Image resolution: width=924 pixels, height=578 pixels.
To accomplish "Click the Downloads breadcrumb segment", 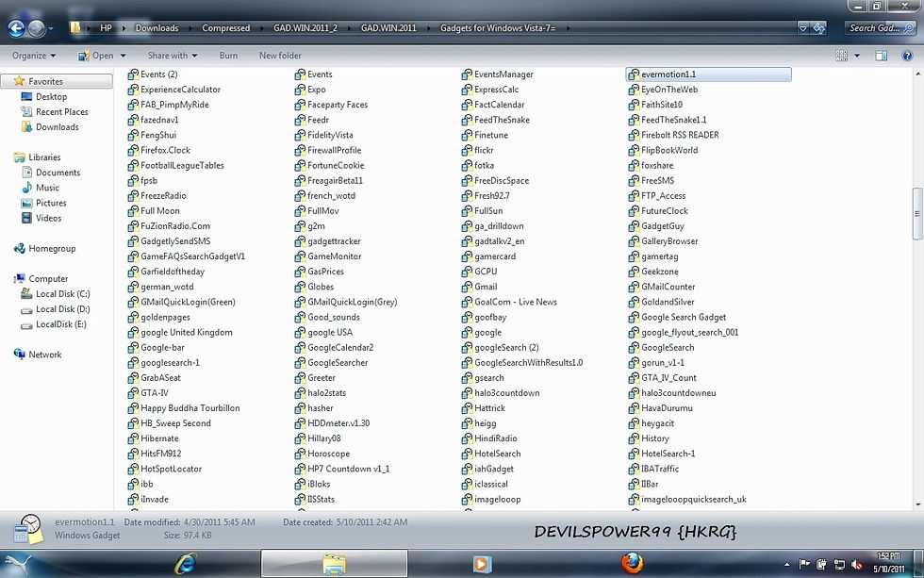I will pyautogui.click(x=157, y=27).
